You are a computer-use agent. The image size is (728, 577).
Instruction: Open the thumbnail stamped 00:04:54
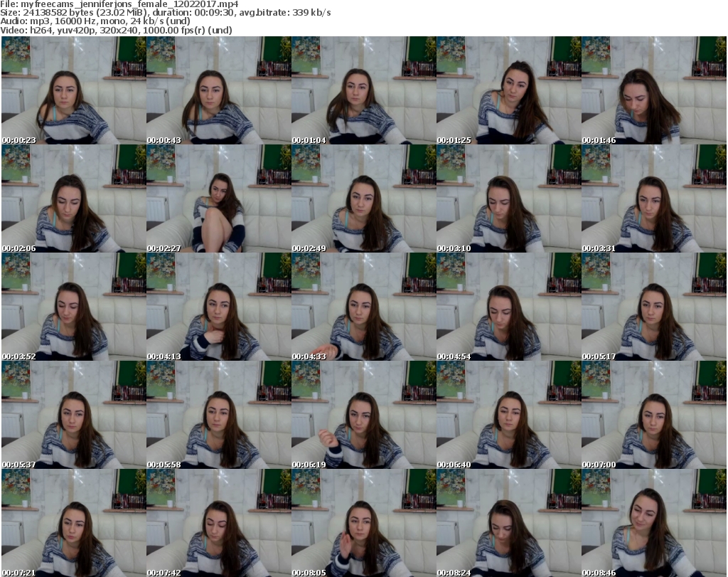(x=509, y=307)
